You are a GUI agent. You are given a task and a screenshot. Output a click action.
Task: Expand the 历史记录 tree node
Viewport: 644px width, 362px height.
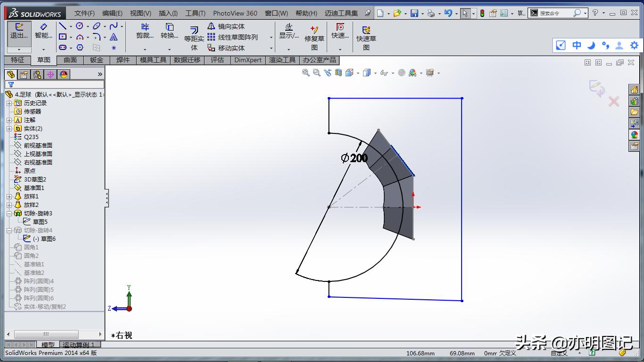9,103
